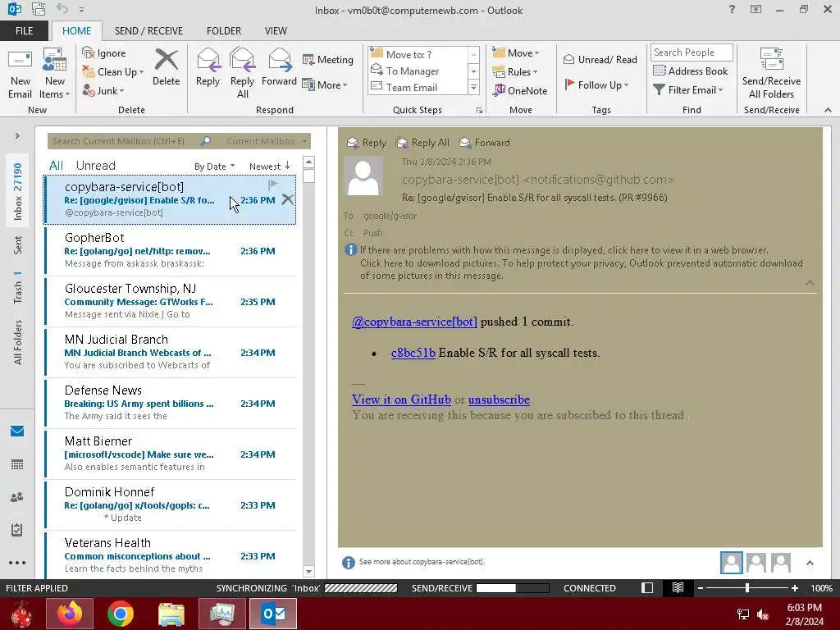Open the c8bc51b commit link
Viewport: 840px width, 630px height.
(413, 353)
